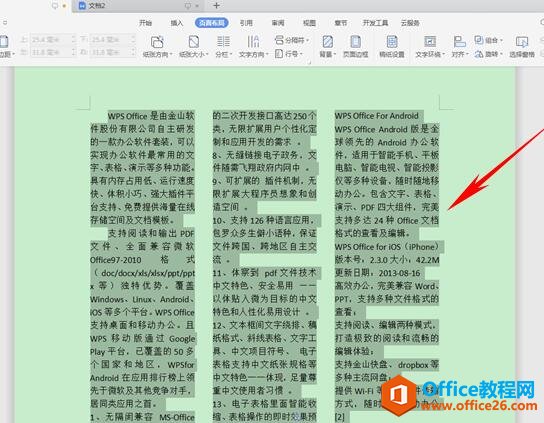544x423 pixels.
Task: Click the line '更新日期: 2013-08-16'
Action: 378,273
